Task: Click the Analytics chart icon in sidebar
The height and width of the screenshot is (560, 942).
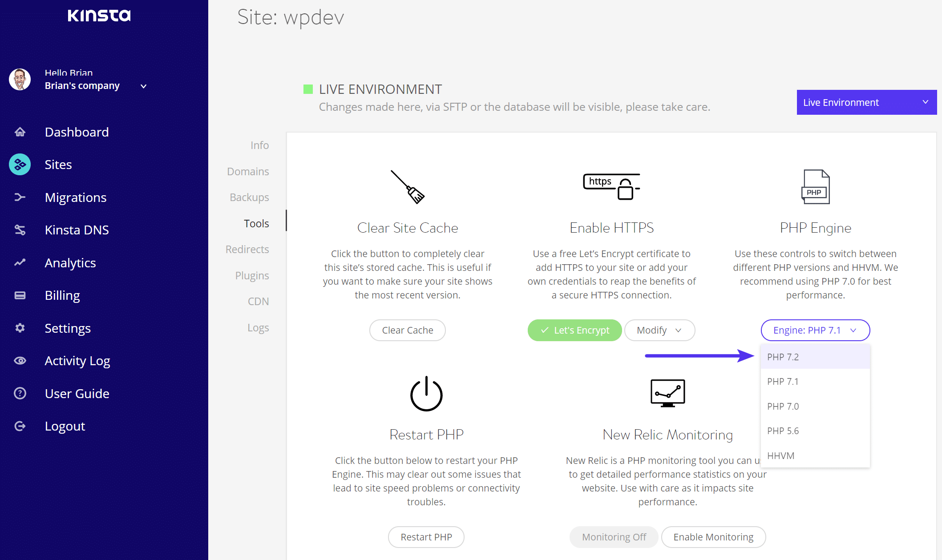Action: 20,263
